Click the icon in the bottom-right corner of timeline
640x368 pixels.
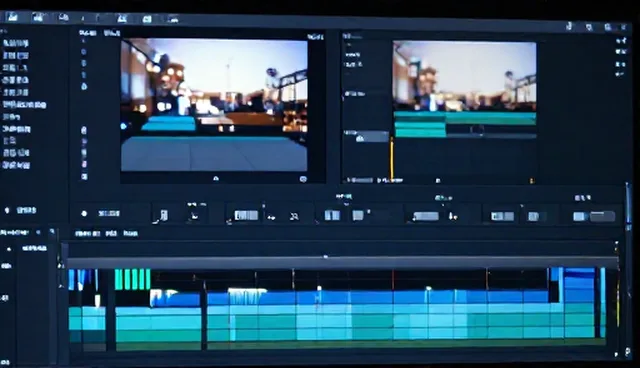click(x=628, y=352)
